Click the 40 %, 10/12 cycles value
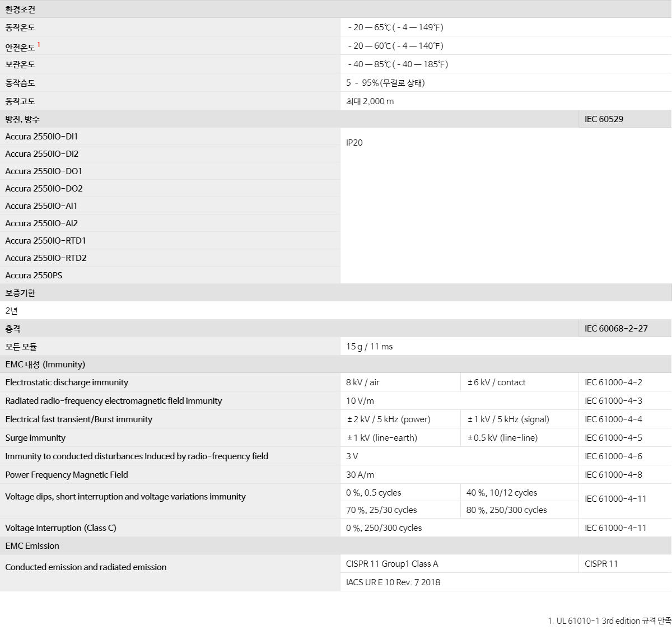Viewport: 672px width, 644px height. (502, 493)
